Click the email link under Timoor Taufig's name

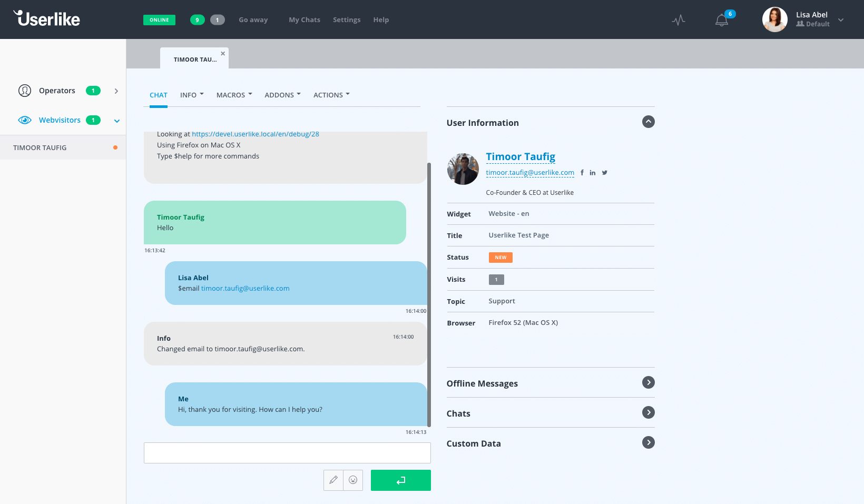(530, 173)
